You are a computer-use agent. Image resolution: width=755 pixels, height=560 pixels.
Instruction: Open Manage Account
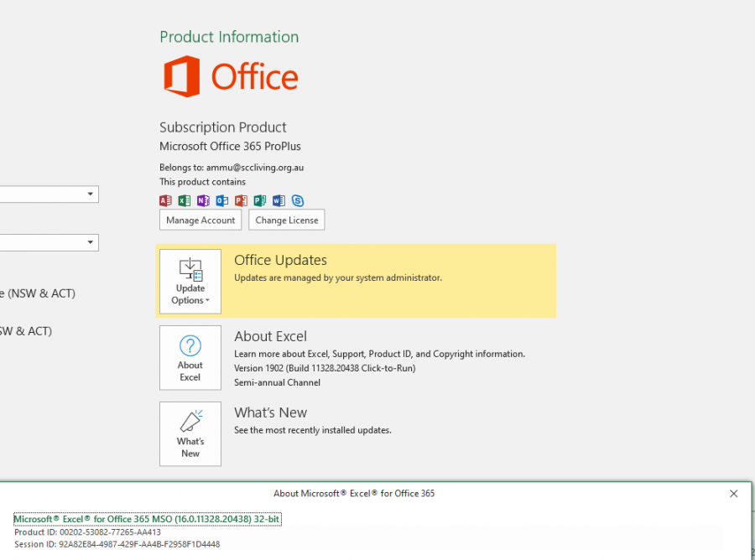[200, 220]
